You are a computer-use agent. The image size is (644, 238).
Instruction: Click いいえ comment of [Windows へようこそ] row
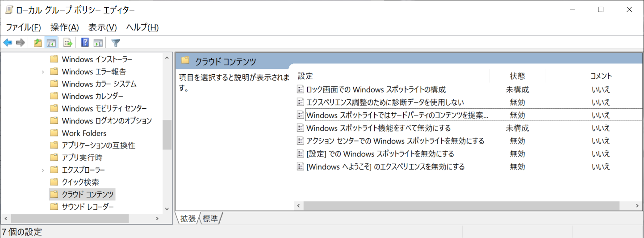pyautogui.click(x=601, y=167)
